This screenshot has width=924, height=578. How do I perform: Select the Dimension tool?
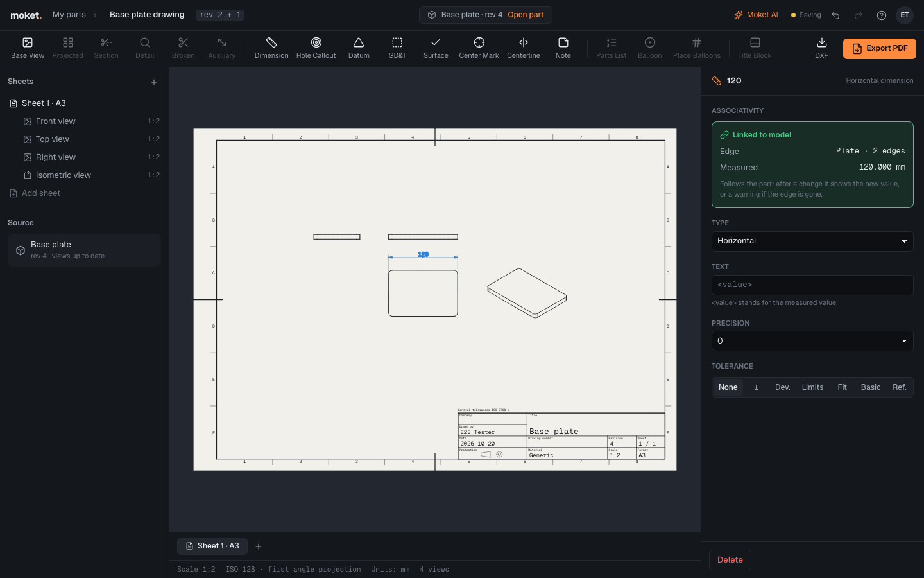(x=271, y=48)
